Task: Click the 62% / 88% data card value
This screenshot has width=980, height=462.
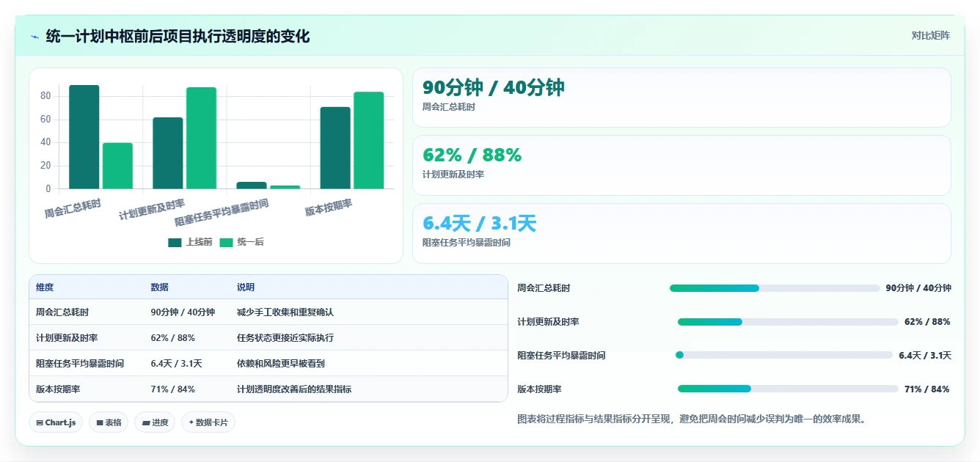Action: tap(472, 155)
